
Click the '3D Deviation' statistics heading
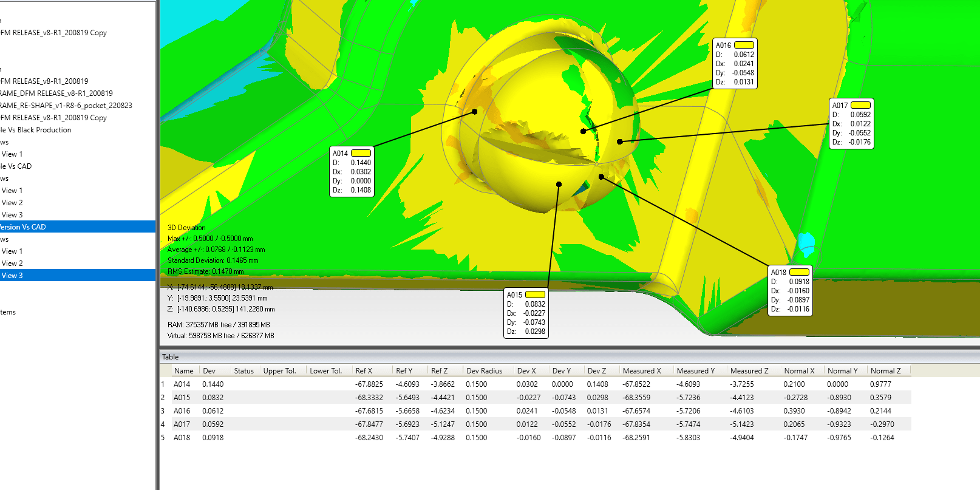[186, 227]
